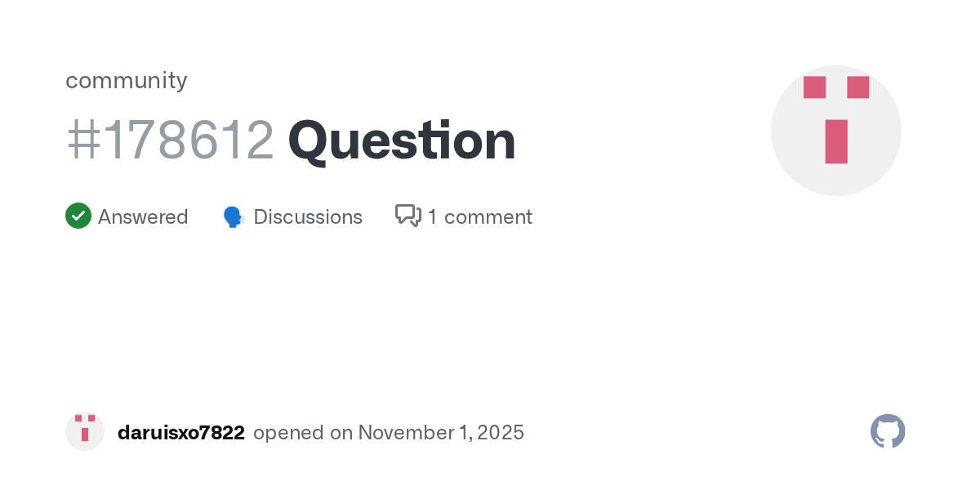Image resolution: width=980 pixels, height=490 pixels.
Task: Click the comment bubbles icon
Action: [408, 216]
